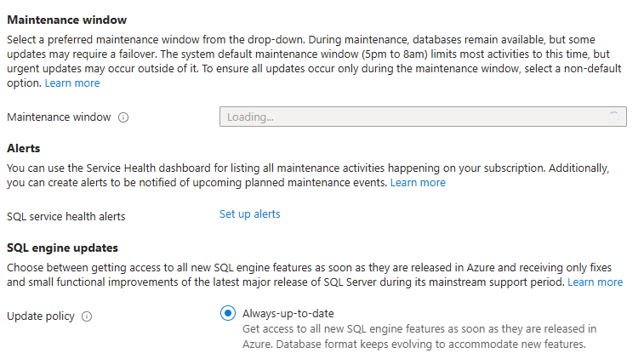Open the Maintenance window dropdown

(423, 117)
